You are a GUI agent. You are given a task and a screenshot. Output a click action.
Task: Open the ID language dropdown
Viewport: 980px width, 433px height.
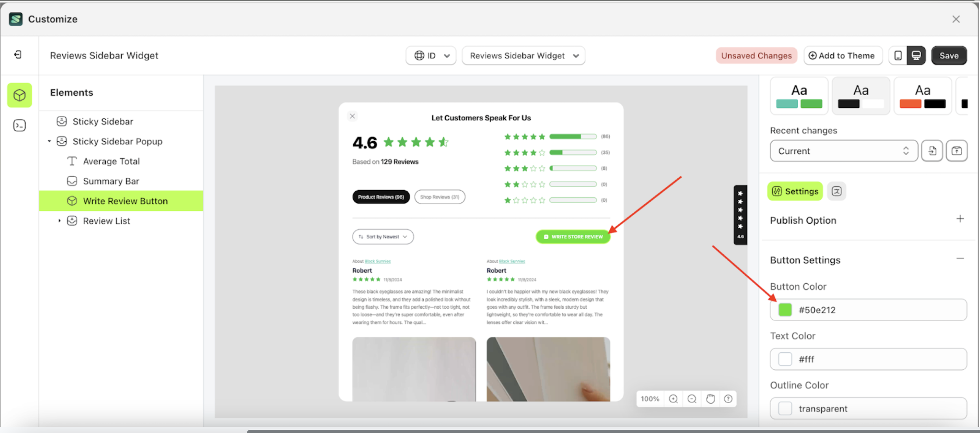[x=431, y=56]
